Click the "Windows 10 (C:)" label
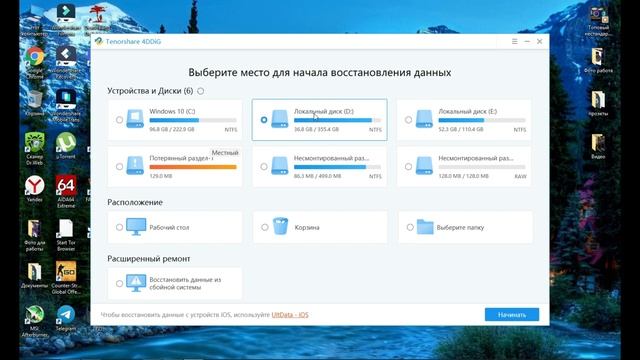Viewport: 640px width, 360px height. 172,111
